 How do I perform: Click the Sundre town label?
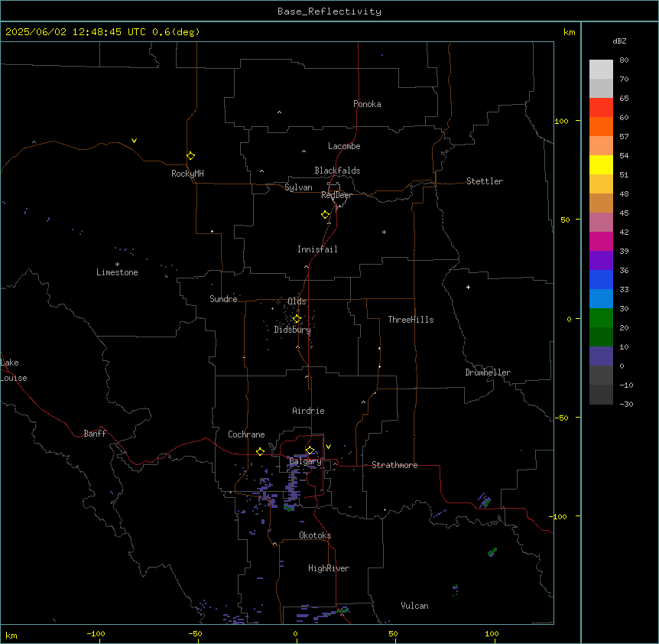tap(223, 299)
